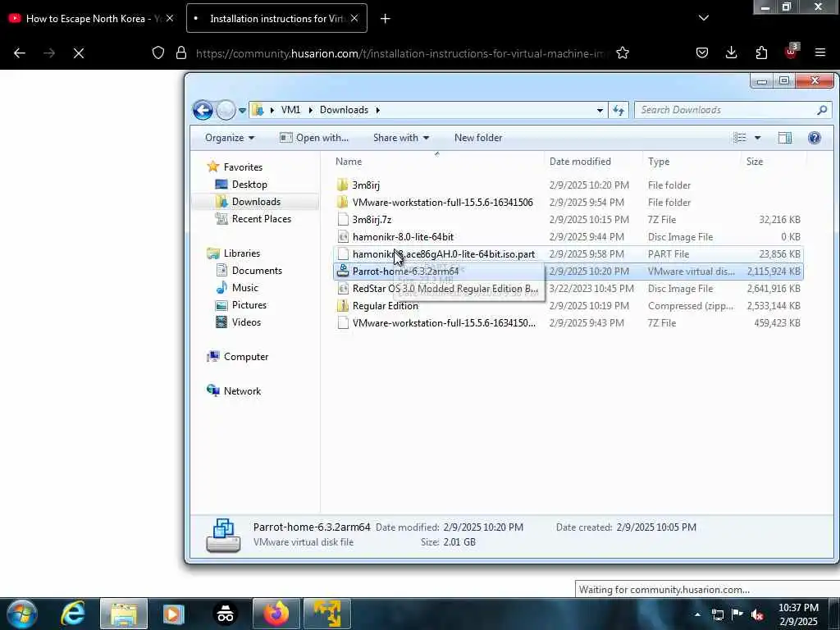The height and width of the screenshot is (630, 840).
Task: Show hidden tray icons arrow
Action: coord(697,615)
